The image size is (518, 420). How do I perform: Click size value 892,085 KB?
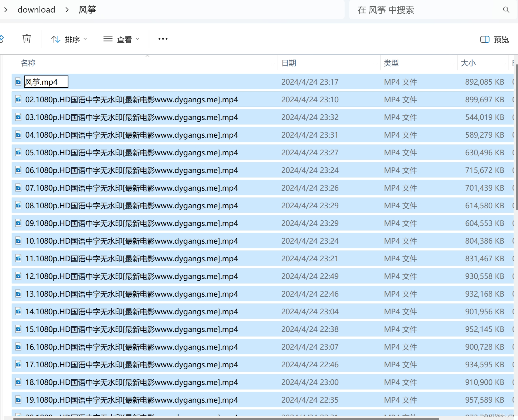tap(485, 82)
